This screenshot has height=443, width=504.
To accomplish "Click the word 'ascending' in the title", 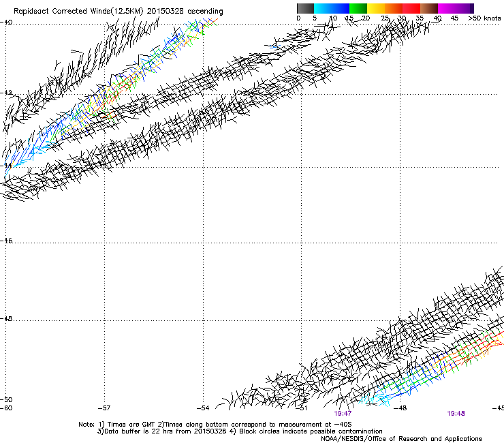I will (206, 12).
